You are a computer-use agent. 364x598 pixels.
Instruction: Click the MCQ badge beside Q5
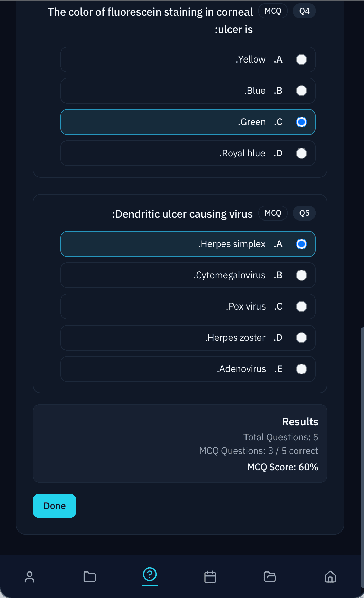click(x=273, y=213)
